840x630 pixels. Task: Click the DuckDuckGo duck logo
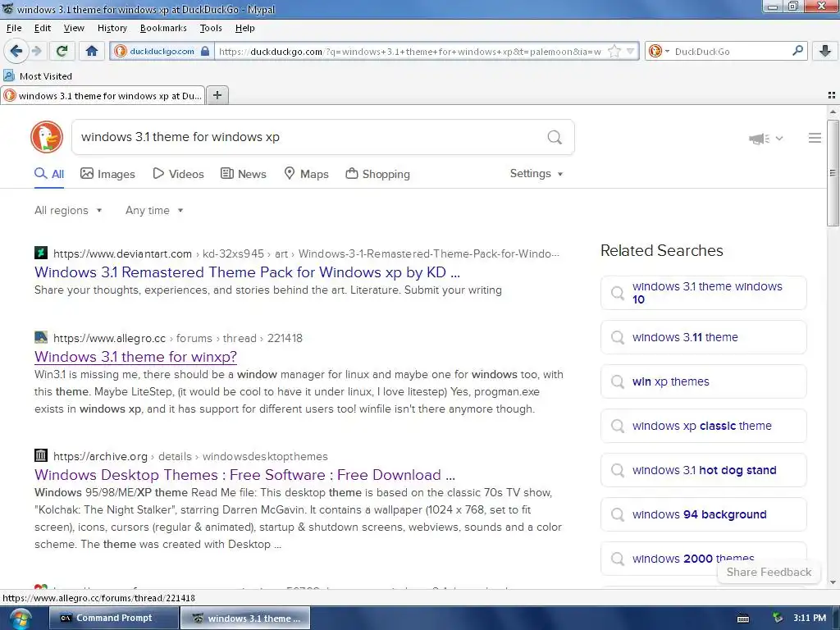tap(47, 137)
